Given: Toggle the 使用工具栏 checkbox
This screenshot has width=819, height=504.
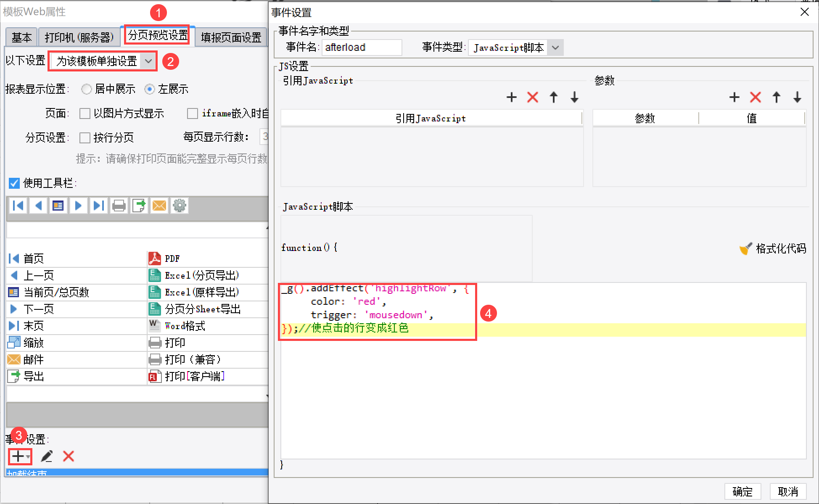Looking at the screenshot, I should (x=14, y=183).
